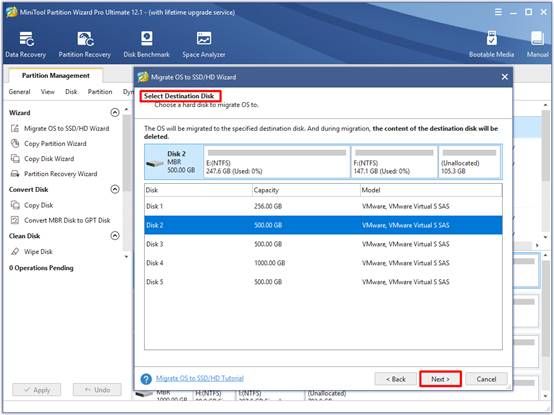Screen dimensions: 554x415
Task: Collapse the Wizard section
Action: pos(115,112)
